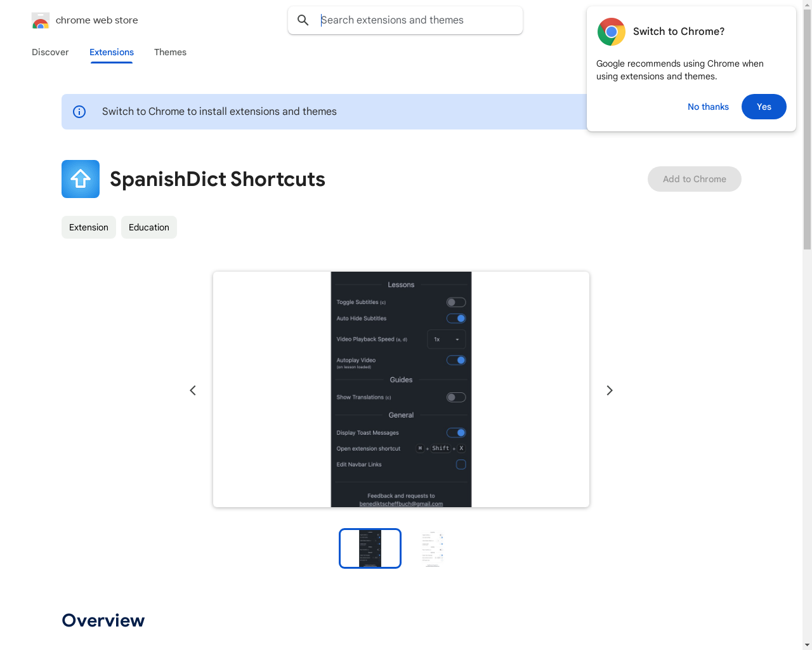
Task: Click Yes to switch to Chrome
Action: point(764,107)
